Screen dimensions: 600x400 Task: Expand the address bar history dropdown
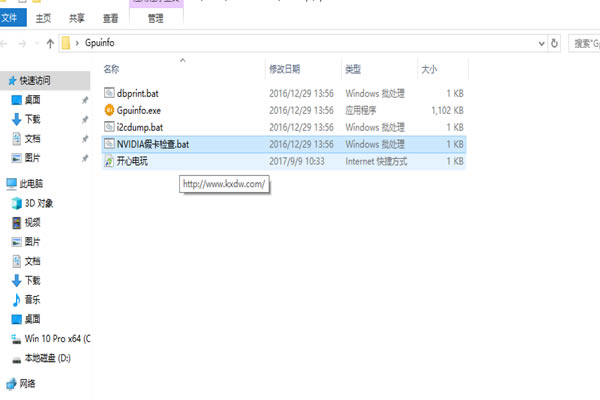click(541, 43)
